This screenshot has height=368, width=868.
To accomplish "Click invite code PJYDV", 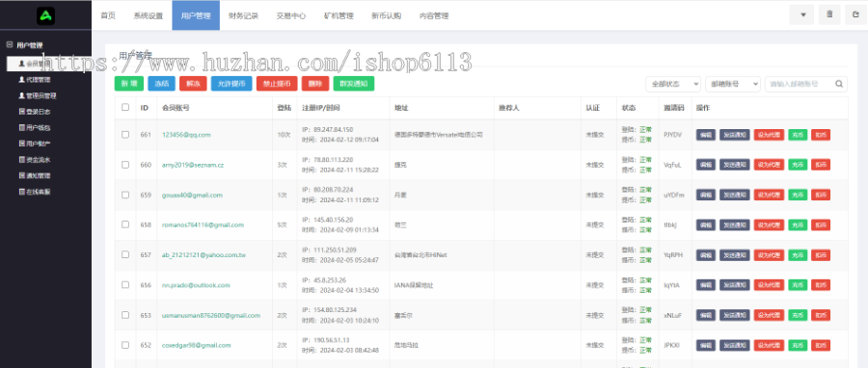I will pos(672,135).
